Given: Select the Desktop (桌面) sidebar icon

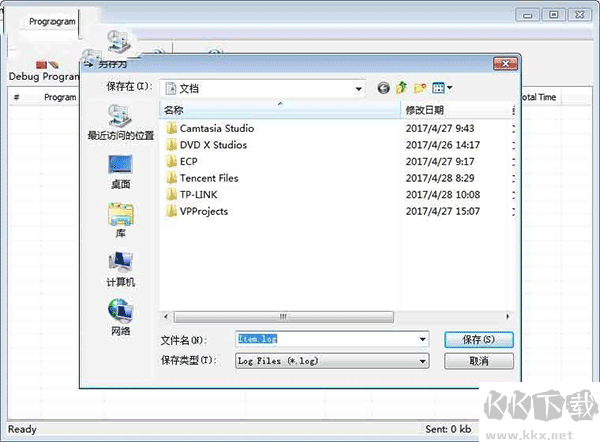Looking at the screenshot, I should [121, 168].
